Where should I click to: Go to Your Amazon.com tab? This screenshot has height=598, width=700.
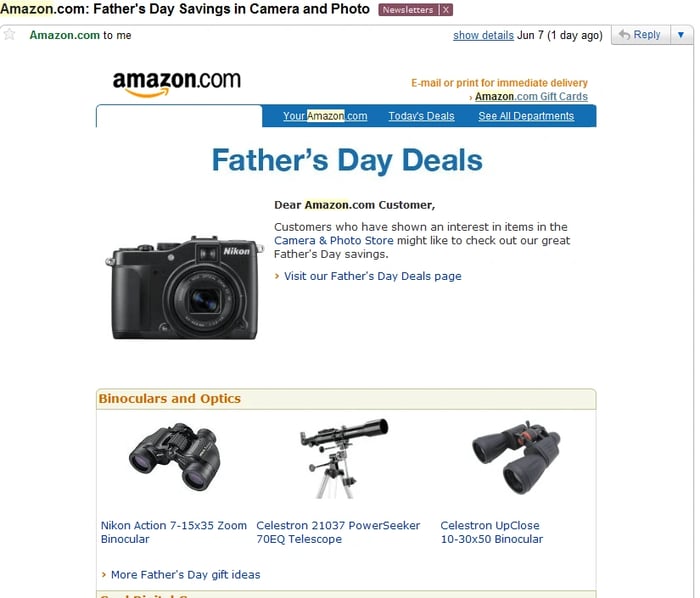(x=324, y=116)
